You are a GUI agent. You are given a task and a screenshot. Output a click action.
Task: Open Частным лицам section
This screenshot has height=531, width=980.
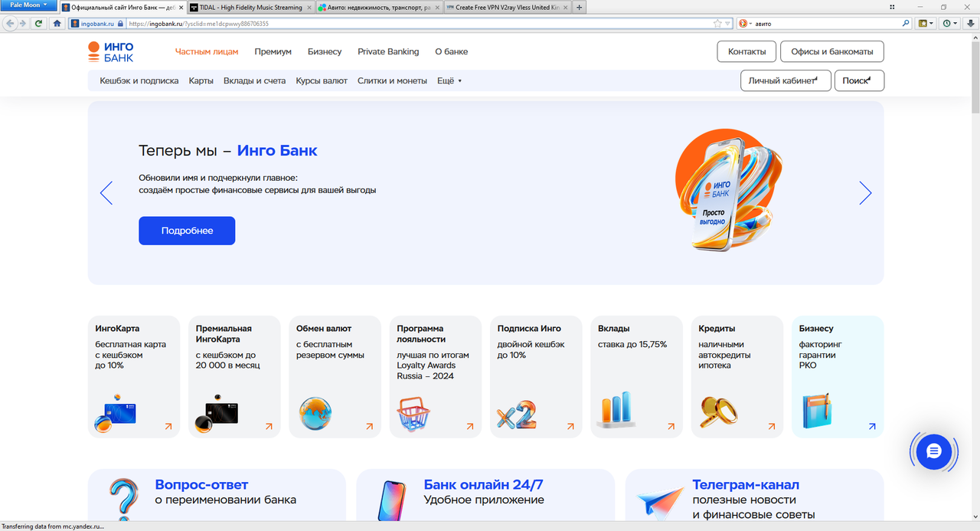[207, 52]
